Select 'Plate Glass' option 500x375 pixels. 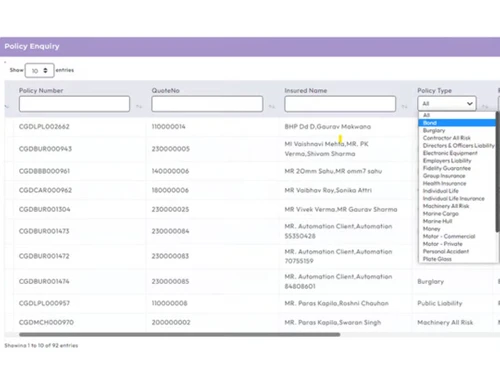point(457,259)
